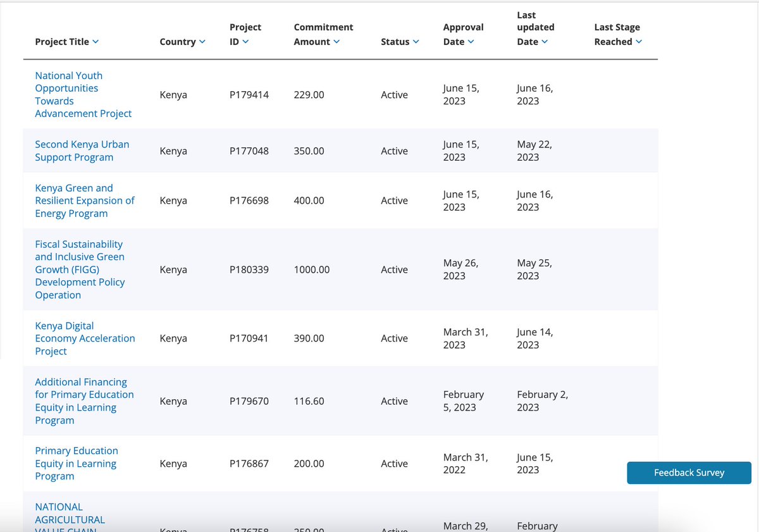759x532 pixels.
Task: Open National Youth Opportunities Towards Advancement Project
Action: (83, 95)
